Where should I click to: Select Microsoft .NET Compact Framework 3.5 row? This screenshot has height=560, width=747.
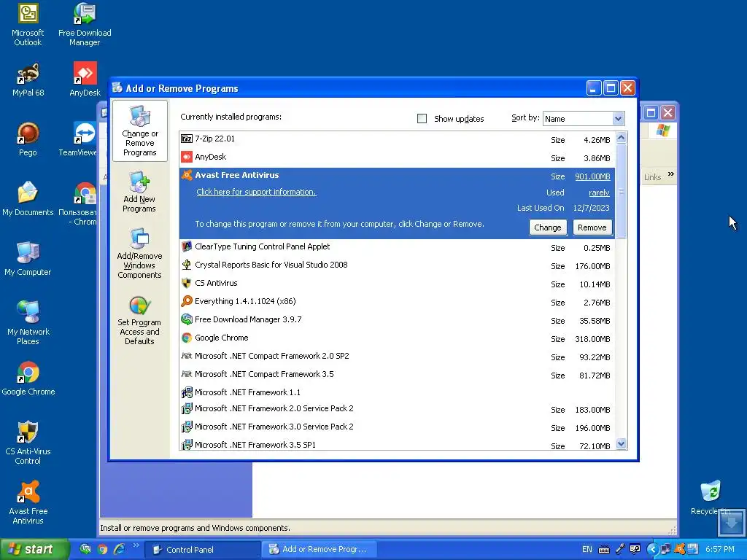pyautogui.click(x=398, y=374)
